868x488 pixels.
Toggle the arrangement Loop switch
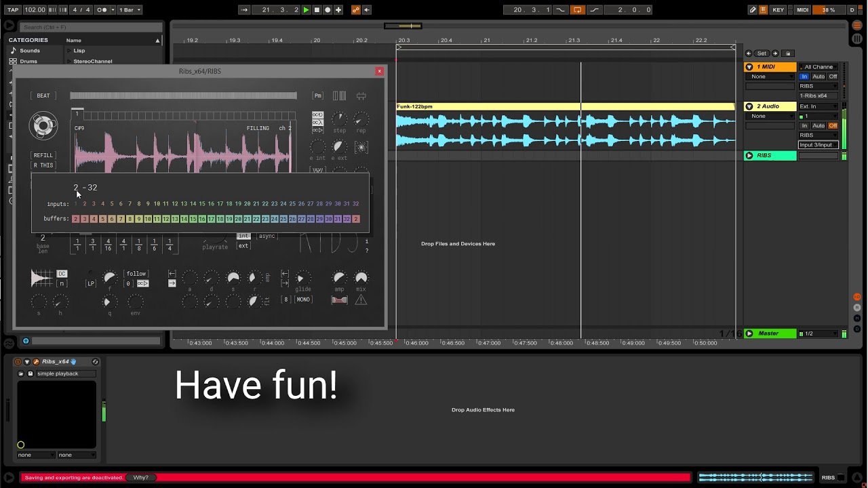[578, 9]
